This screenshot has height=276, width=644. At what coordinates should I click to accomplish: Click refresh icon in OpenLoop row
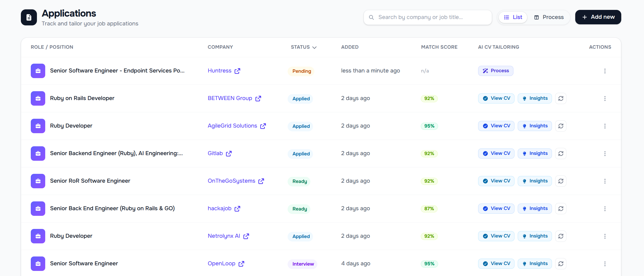[561, 264]
